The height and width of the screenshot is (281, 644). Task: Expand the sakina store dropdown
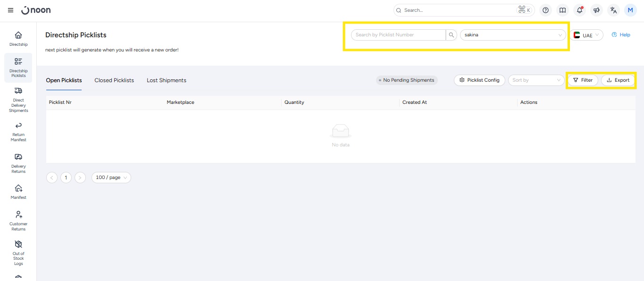click(513, 35)
